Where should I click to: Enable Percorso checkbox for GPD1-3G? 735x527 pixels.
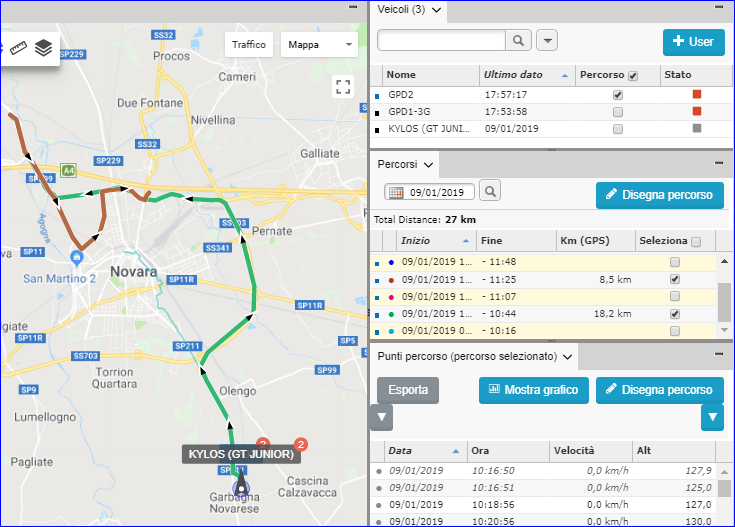(618, 111)
